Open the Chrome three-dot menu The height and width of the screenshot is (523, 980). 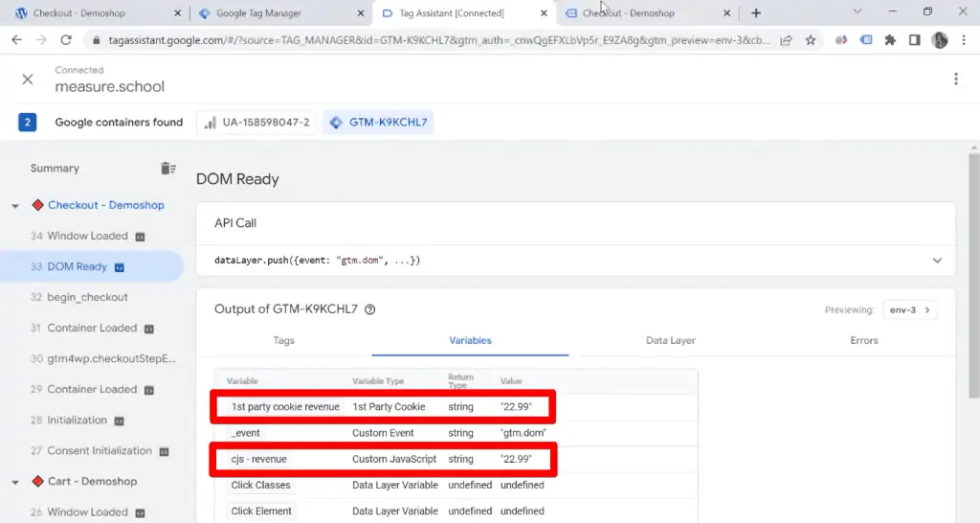(964, 40)
